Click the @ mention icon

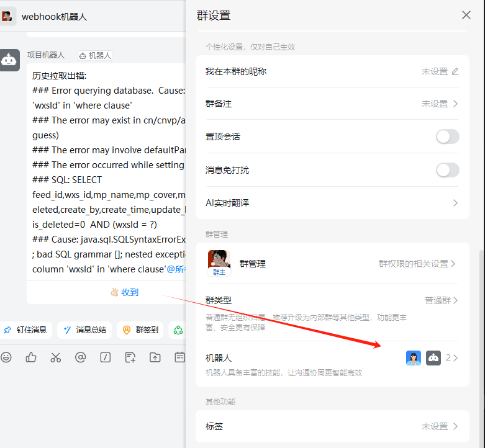pos(81,357)
